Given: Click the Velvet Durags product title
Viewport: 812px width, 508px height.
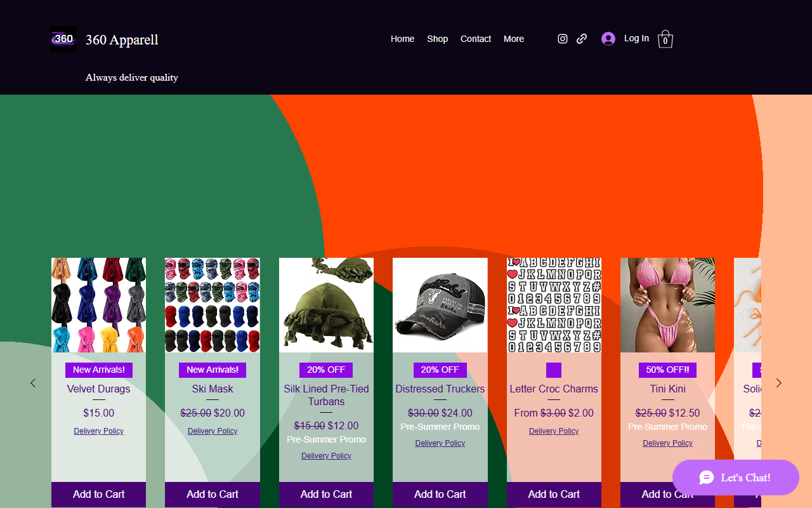Looking at the screenshot, I should [98, 389].
